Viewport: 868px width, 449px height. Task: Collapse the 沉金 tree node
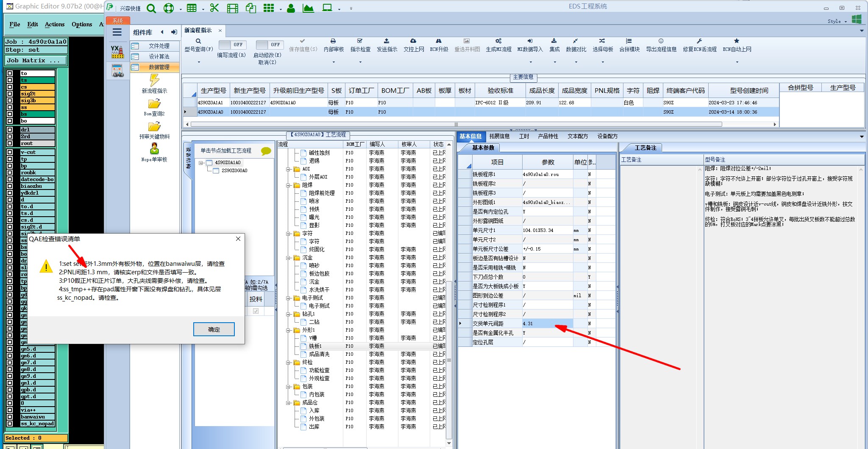(x=289, y=258)
